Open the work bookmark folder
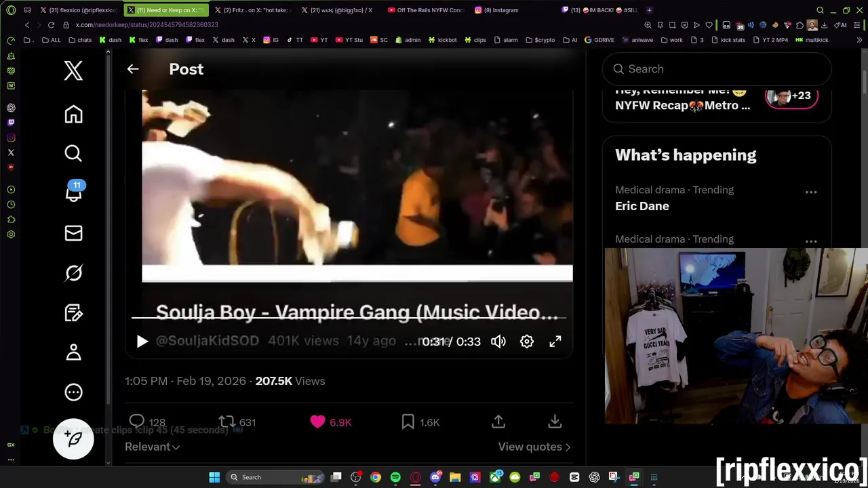The width and height of the screenshot is (868, 488). point(671,40)
